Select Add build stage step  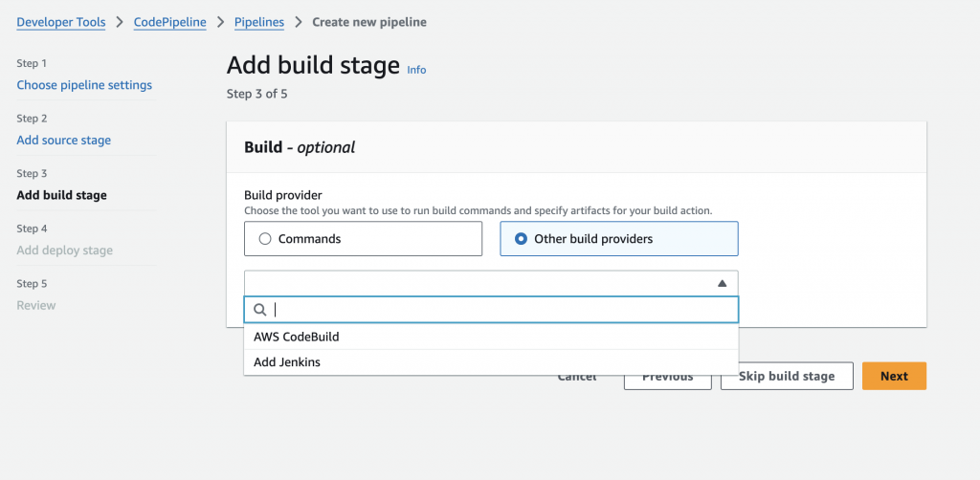[61, 195]
